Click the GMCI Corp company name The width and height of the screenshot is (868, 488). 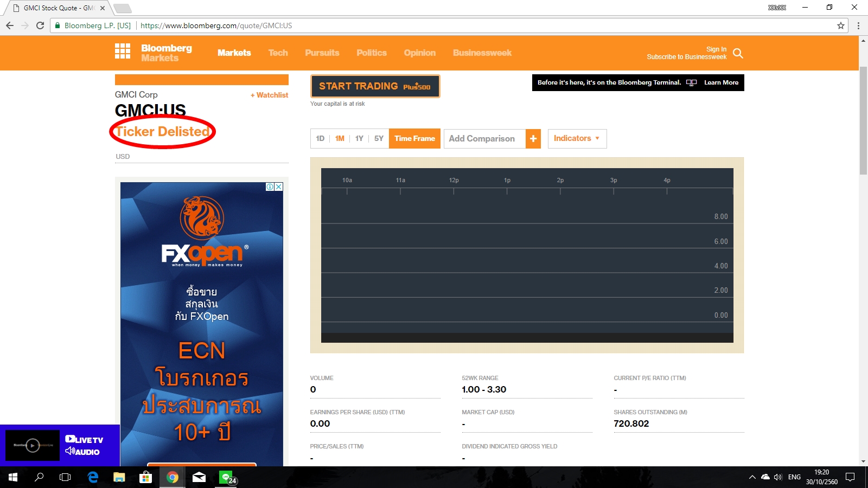click(136, 94)
